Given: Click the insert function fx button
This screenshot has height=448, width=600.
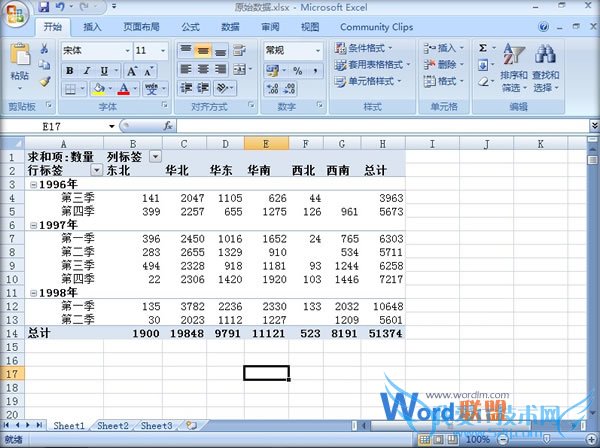Looking at the screenshot, I should (168, 125).
